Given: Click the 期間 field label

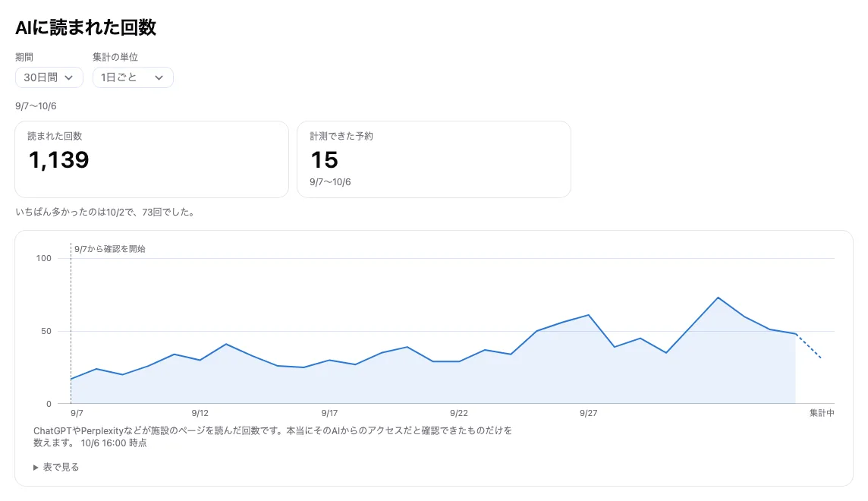Looking at the screenshot, I should [x=24, y=57].
